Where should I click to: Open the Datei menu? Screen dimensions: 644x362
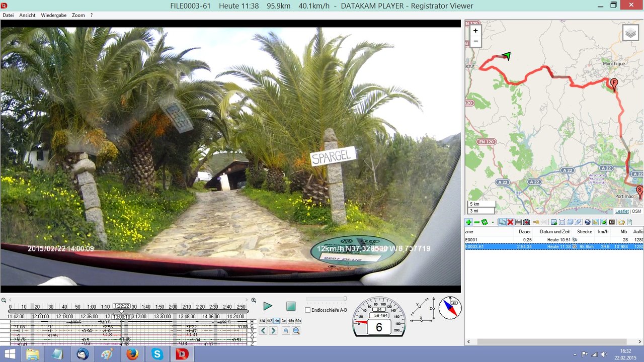[x=8, y=15]
